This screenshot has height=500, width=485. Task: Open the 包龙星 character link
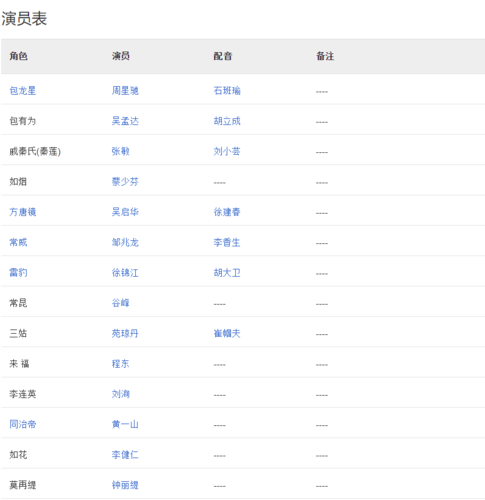click(x=22, y=91)
